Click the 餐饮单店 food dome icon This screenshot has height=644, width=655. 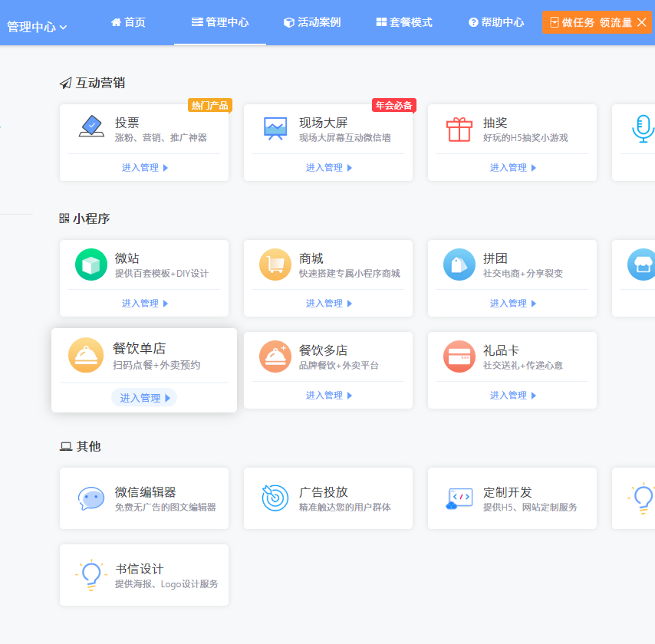click(86, 355)
